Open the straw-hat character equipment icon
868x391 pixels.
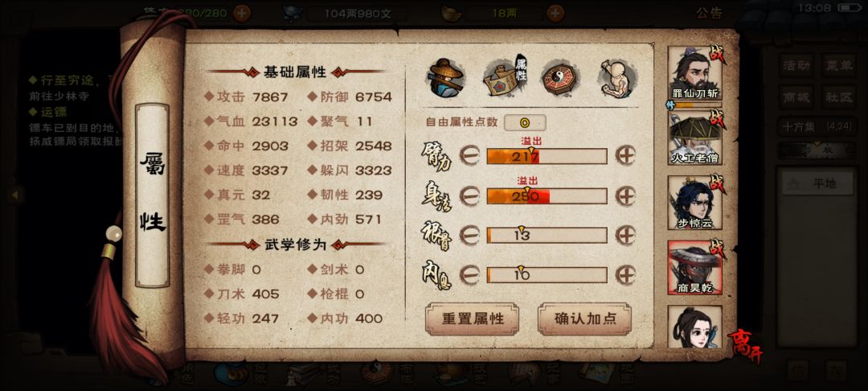click(x=445, y=78)
